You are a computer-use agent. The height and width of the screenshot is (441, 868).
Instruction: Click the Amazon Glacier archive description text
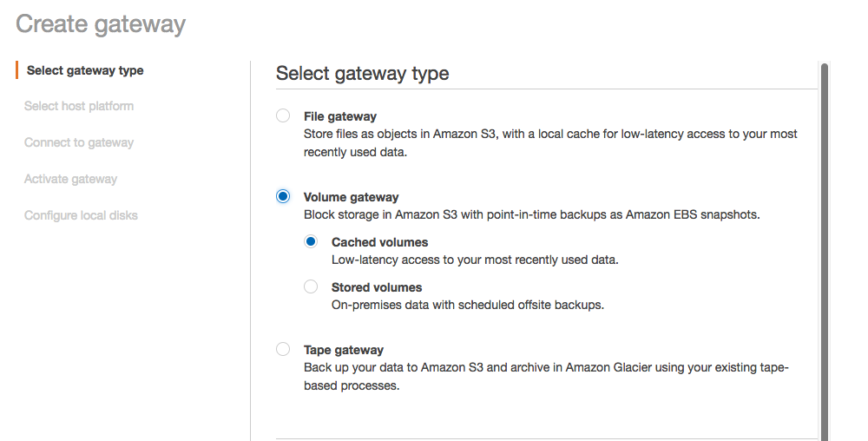tap(546, 376)
